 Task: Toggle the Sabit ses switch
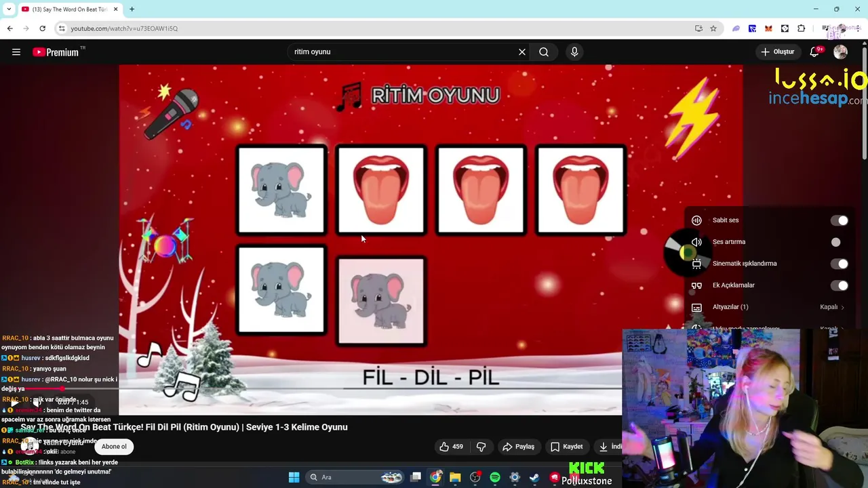pos(840,220)
